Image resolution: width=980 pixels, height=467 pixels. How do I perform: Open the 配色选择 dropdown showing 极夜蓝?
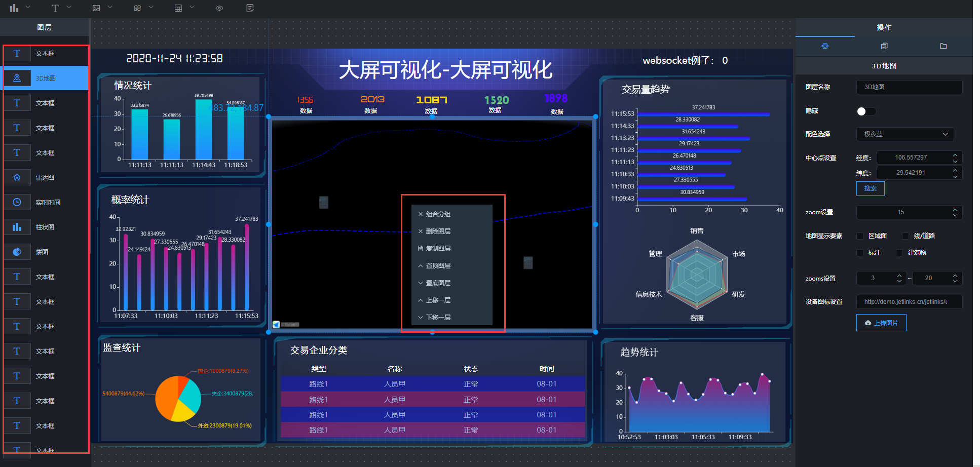(905, 134)
